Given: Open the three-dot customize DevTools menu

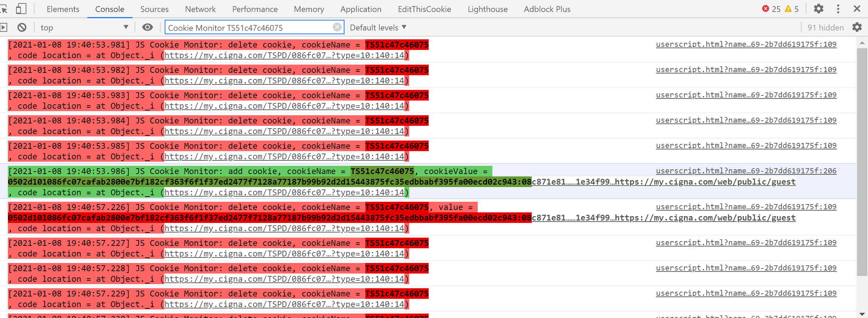Looking at the screenshot, I should (x=838, y=9).
